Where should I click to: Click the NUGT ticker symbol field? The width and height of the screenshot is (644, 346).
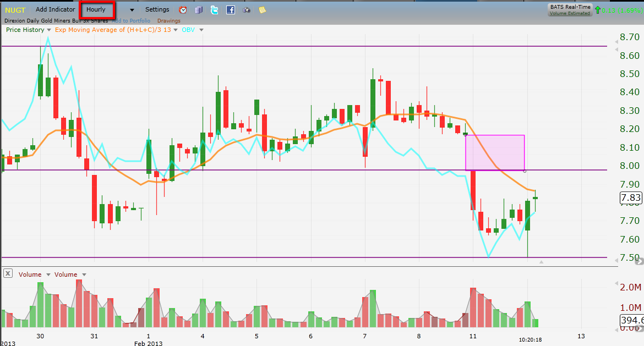(x=15, y=10)
